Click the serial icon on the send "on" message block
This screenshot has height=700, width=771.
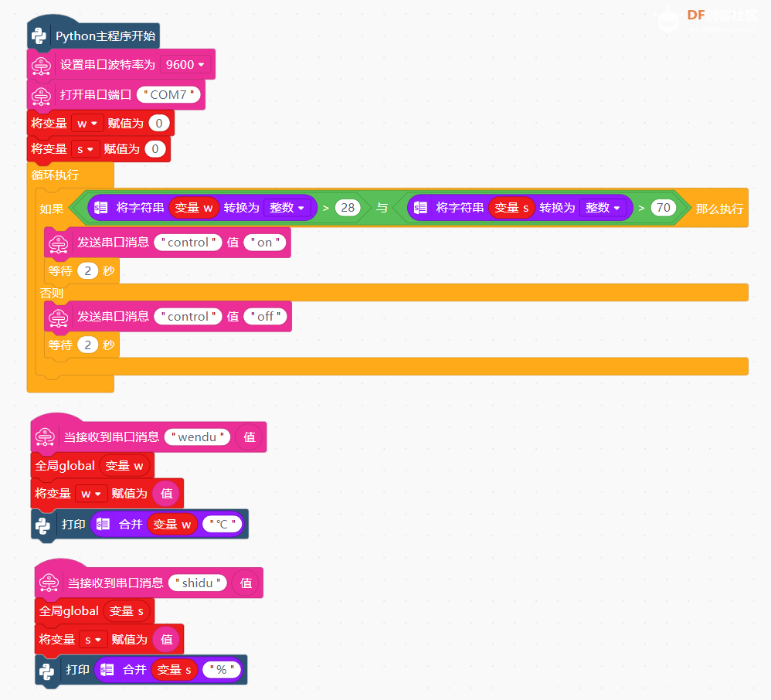point(58,243)
